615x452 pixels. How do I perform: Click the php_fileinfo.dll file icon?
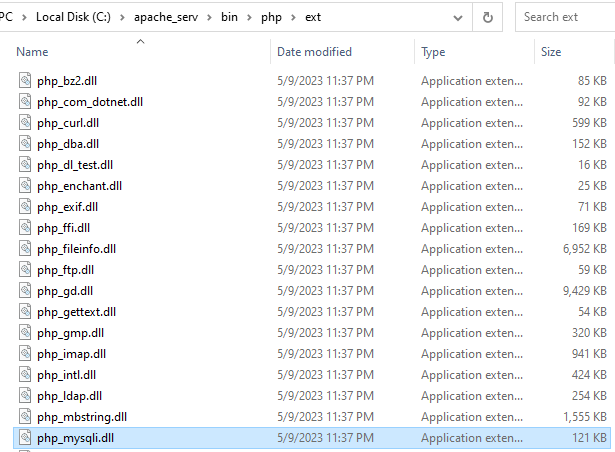click(x=25, y=248)
